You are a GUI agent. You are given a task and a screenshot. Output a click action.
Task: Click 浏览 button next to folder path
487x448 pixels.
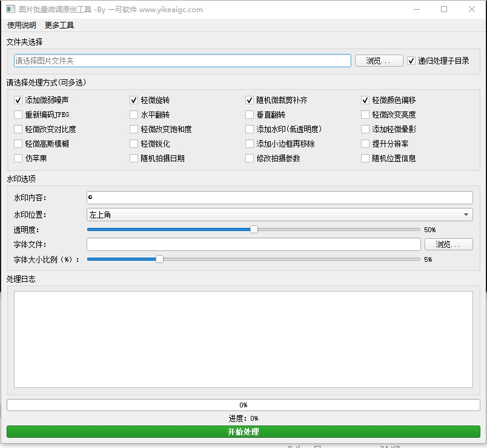point(379,61)
